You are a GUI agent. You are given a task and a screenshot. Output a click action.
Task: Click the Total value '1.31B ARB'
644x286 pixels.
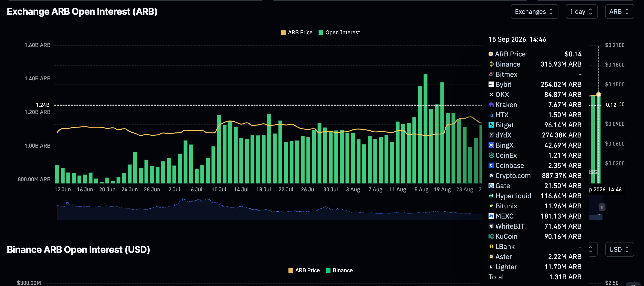tap(565, 277)
